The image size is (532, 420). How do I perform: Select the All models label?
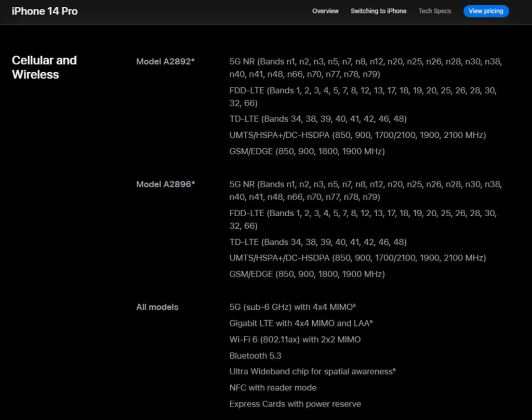[157, 307]
